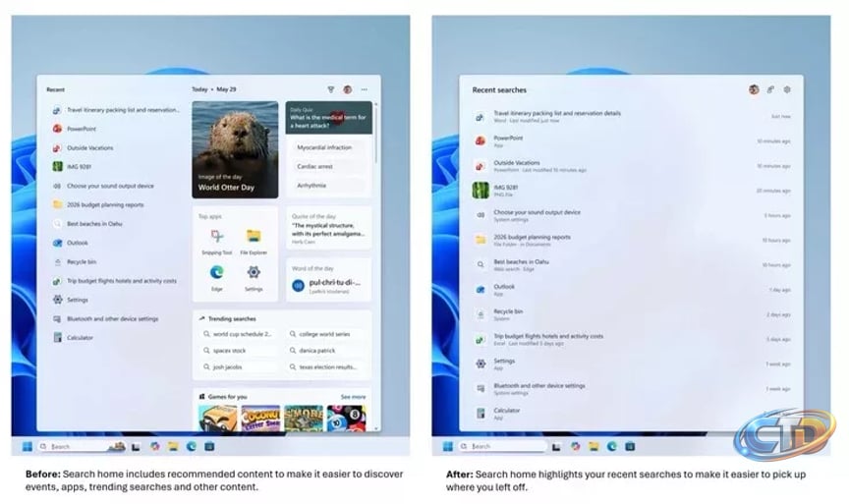Open Outside Vacations in the Before panel's Recent list
Image resolution: width=849 pixels, height=504 pixels.
point(83,147)
